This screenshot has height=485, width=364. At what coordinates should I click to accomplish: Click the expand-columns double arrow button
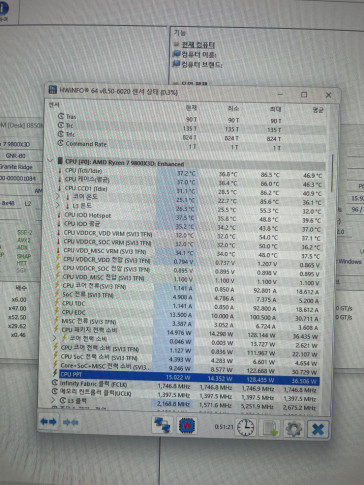click(48, 422)
